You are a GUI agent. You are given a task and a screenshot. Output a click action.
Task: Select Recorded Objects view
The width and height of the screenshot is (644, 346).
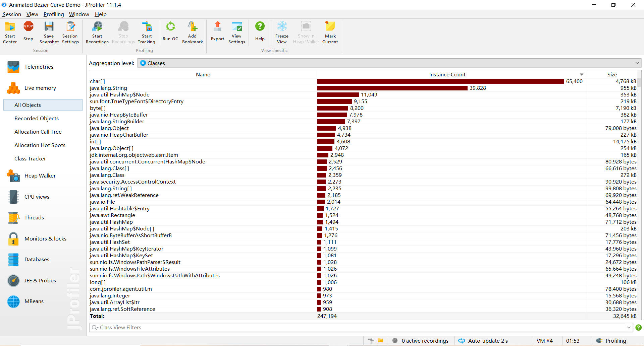click(x=37, y=119)
